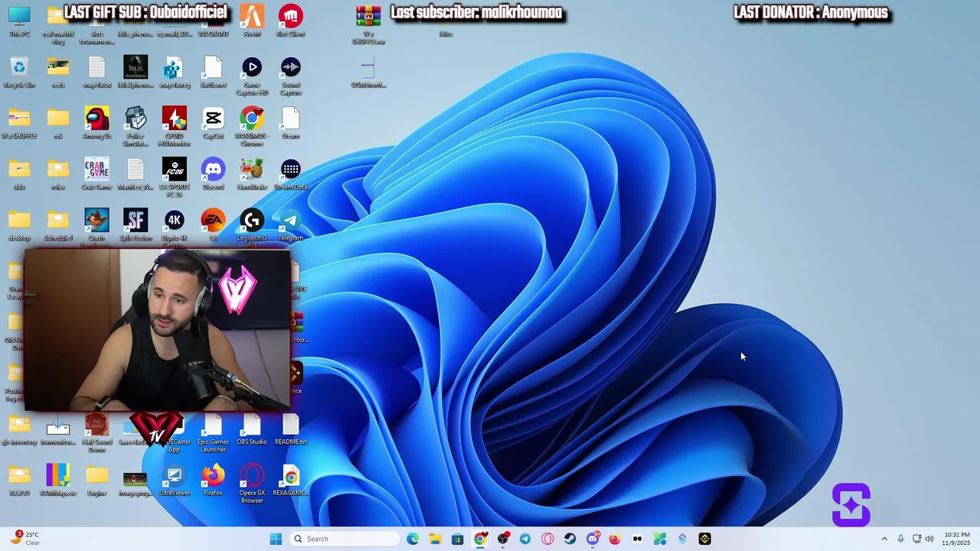Open the OBS Studio shortcut
Viewport: 980px width, 551px height.
point(252,430)
